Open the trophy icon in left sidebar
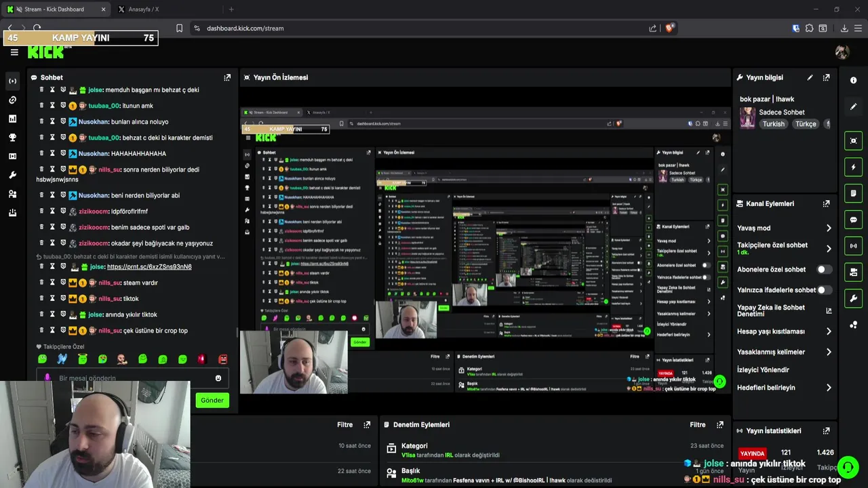Image resolution: width=868 pixels, height=488 pixels. click(x=13, y=138)
